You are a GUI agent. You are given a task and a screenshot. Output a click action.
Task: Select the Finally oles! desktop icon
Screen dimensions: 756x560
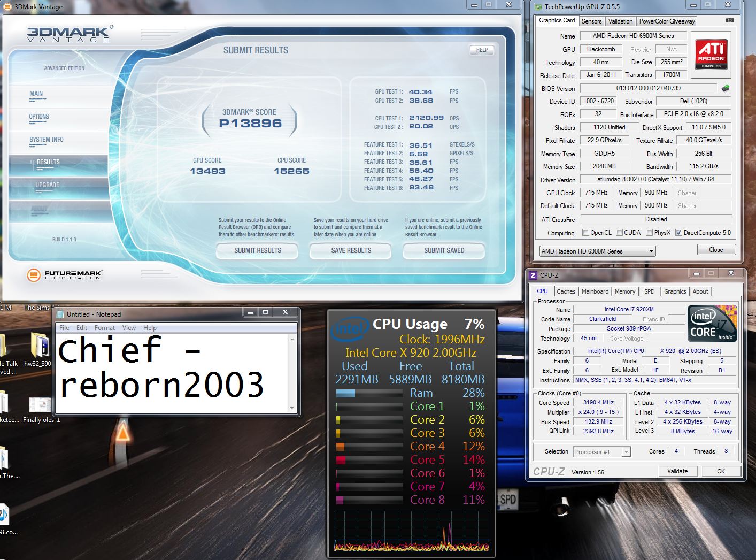coord(41,410)
